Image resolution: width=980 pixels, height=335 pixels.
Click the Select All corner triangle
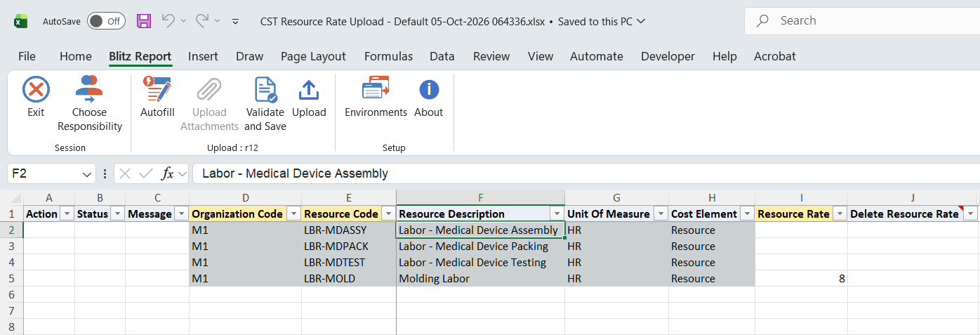(15, 198)
